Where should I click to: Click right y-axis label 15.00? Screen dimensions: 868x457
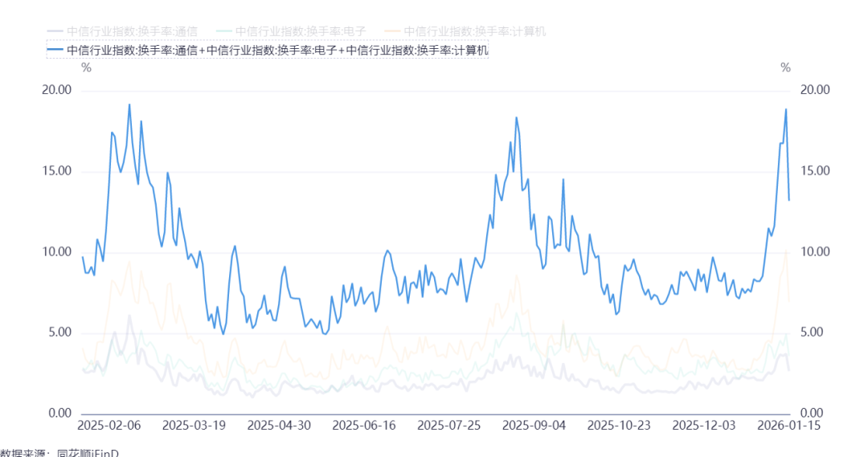815,171
